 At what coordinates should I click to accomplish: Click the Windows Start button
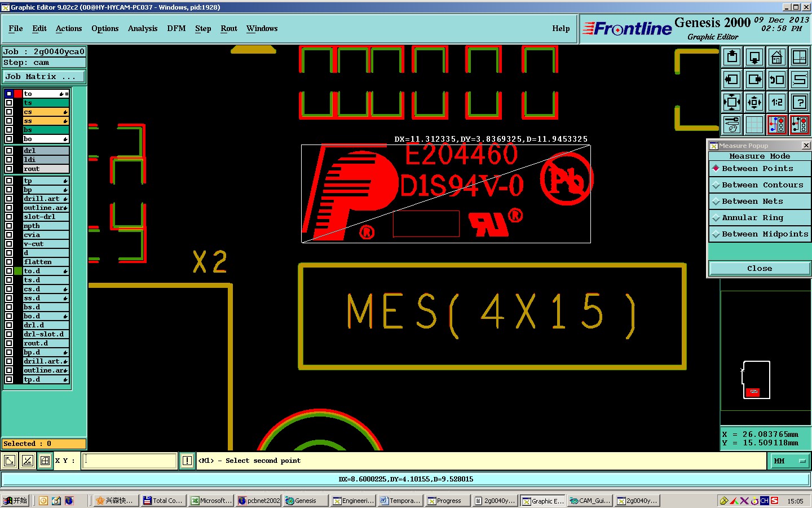point(15,501)
